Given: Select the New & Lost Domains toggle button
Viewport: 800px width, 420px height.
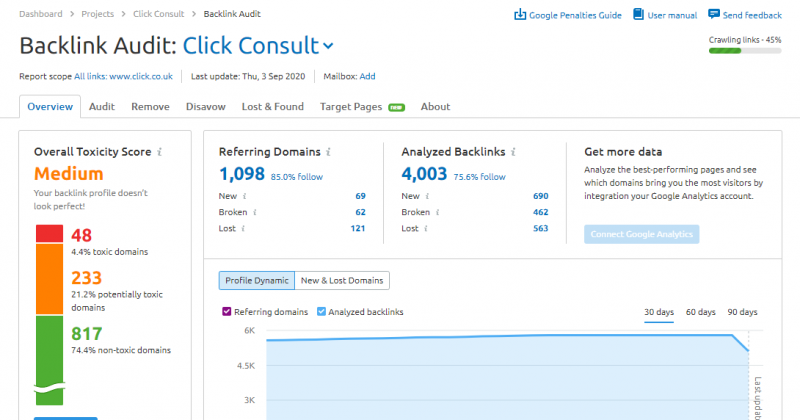Looking at the screenshot, I should 342,281.
